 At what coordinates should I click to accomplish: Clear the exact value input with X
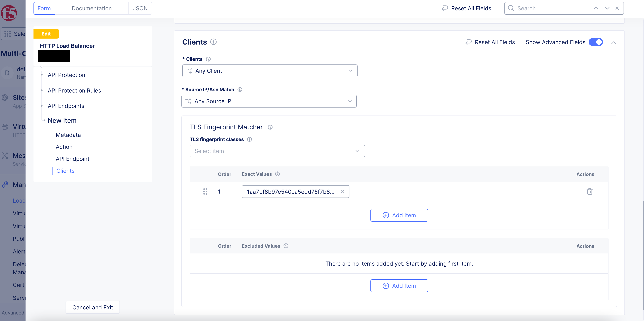[x=343, y=192]
